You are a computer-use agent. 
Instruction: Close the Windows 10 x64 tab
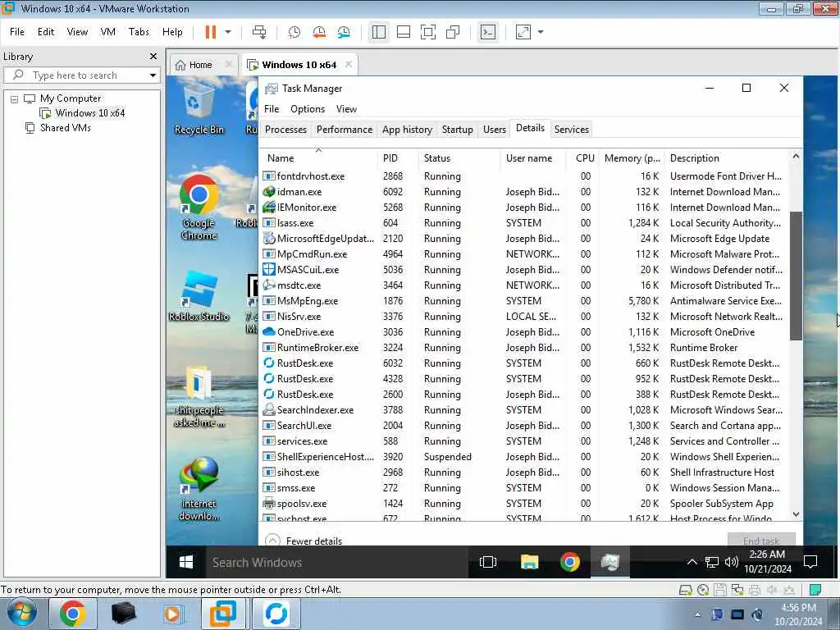[349, 64]
